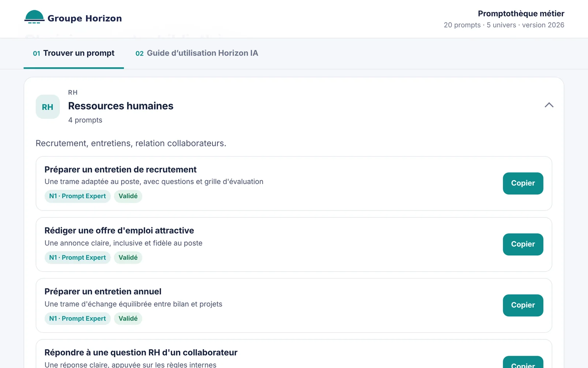The width and height of the screenshot is (588, 368).
Task: Click the RH category badge icon
Action: [48, 107]
